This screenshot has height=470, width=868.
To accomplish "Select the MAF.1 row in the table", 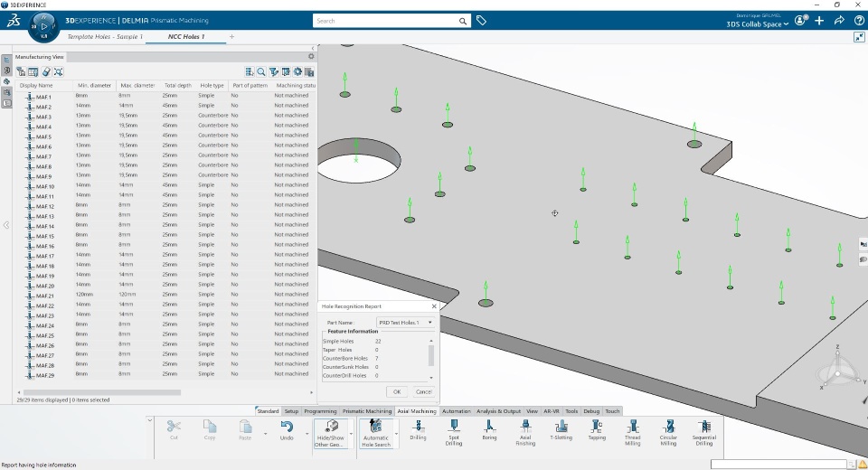I will click(x=165, y=96).
